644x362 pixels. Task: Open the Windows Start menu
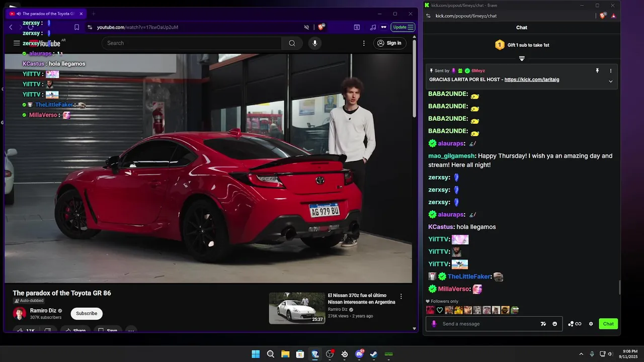coord(256,354)
